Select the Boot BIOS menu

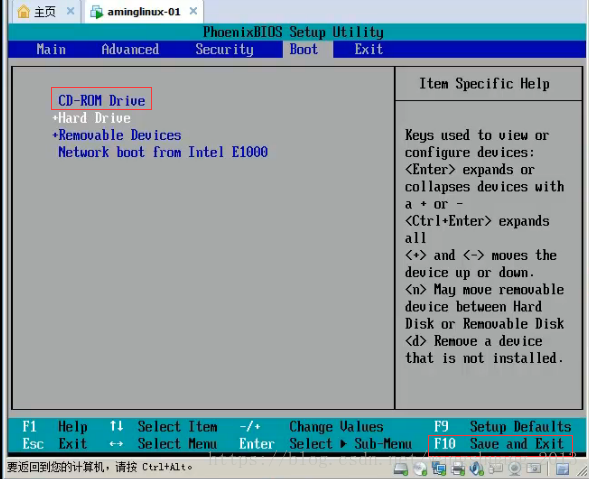point(304,49)
